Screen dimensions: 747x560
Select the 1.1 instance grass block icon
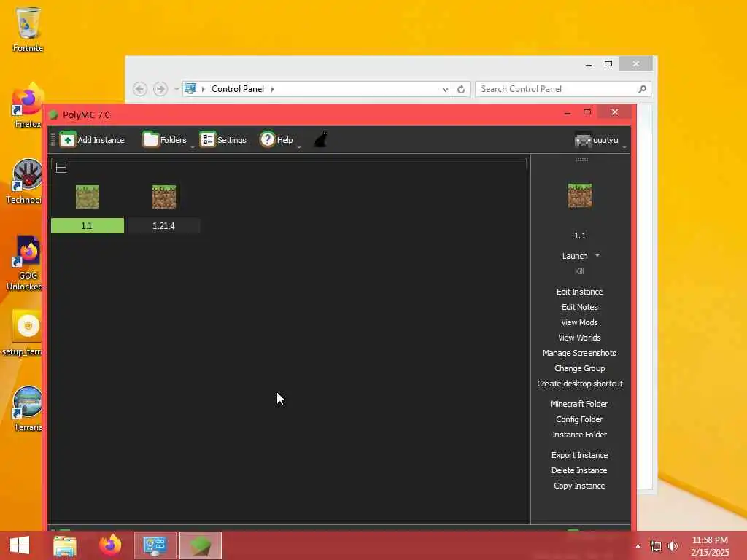click(88, 197)
